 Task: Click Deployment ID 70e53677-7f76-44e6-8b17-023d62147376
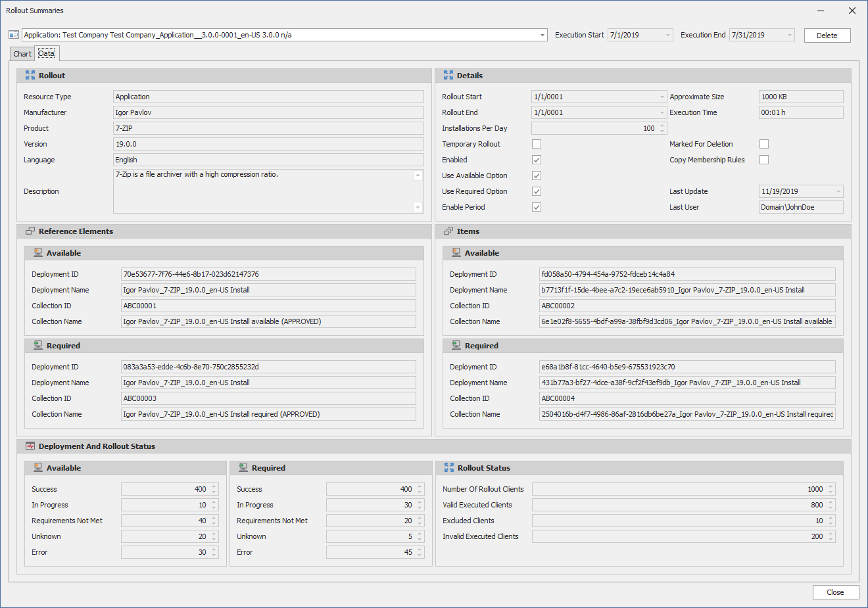pos(268,274)
